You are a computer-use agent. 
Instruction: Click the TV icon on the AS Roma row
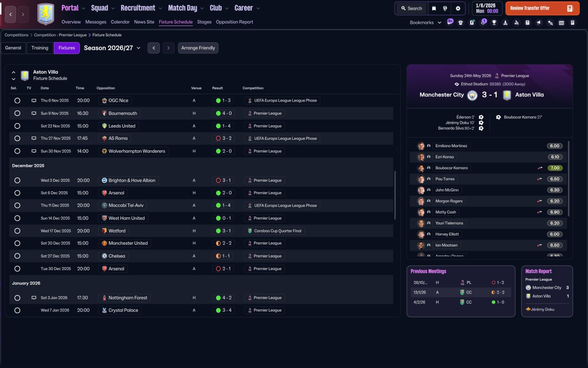[34, 138]
